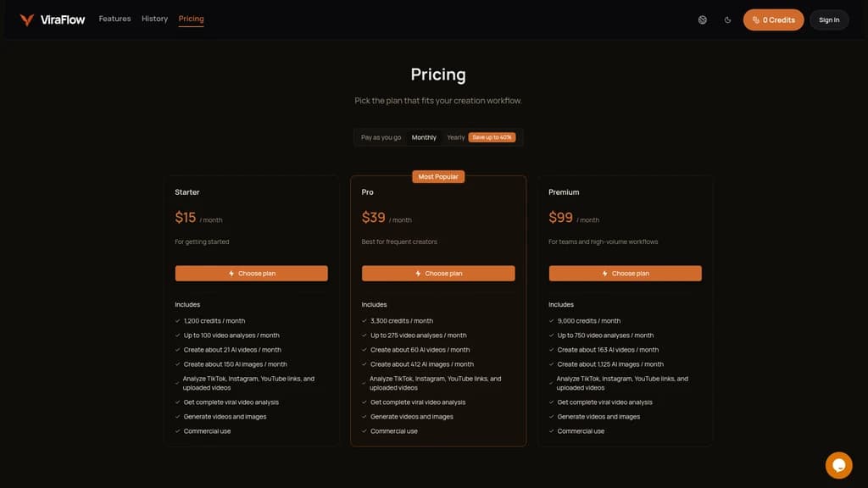Click 'Create about 60 AI videos / month'
The image size is (868, 488).
click(420, 350)
